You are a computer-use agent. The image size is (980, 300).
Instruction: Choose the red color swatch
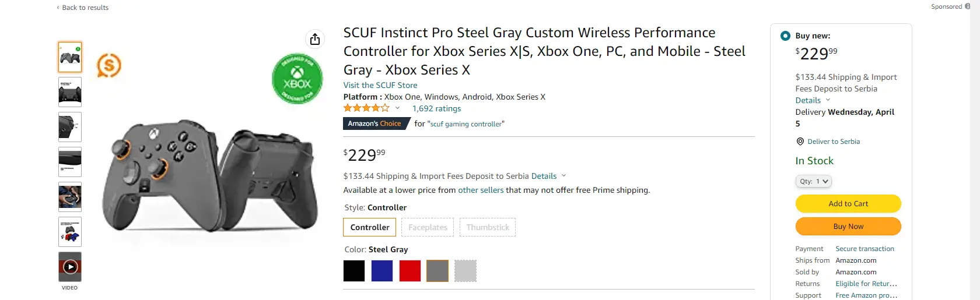tap(410, 271)
